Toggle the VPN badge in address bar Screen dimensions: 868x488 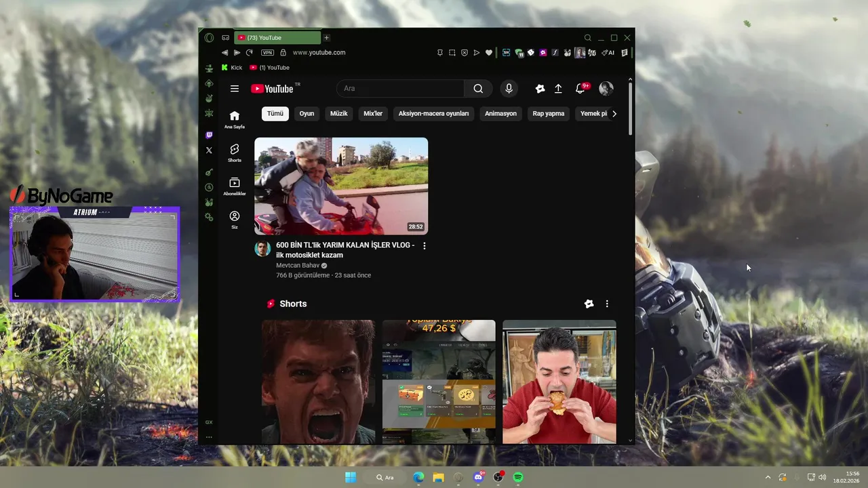pos(268,52)
